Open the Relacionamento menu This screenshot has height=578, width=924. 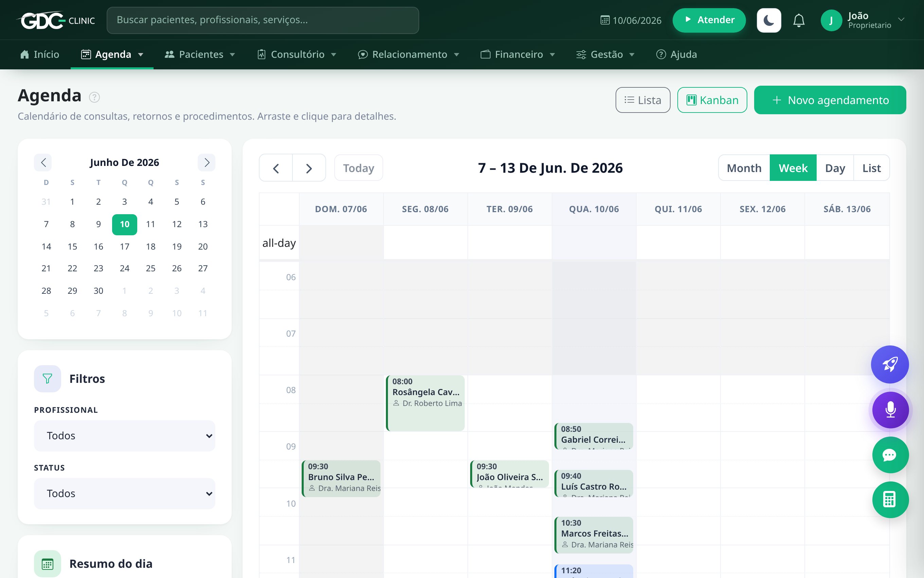pos(409,54)
